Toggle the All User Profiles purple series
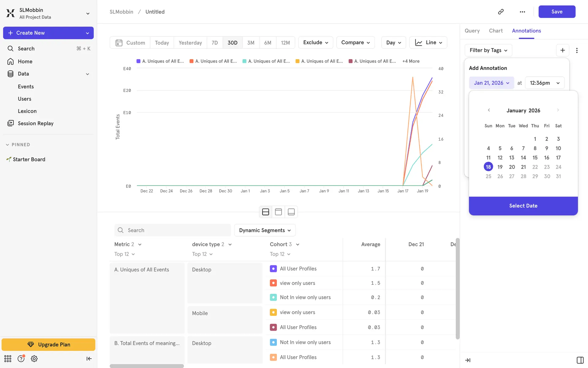Image resolution: width=588 pixels, height=368 pixels. tap(273, 269)
